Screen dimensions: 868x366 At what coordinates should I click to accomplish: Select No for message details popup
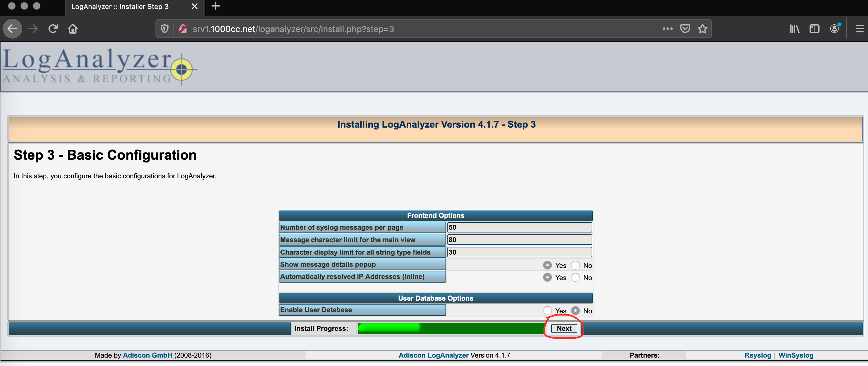[575, 265]
